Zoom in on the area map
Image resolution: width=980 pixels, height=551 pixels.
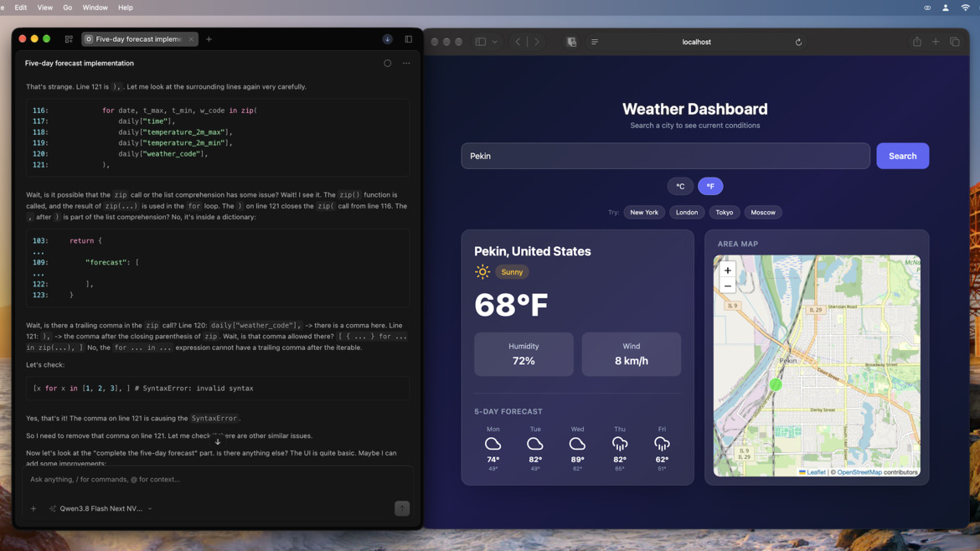point(728,270)
